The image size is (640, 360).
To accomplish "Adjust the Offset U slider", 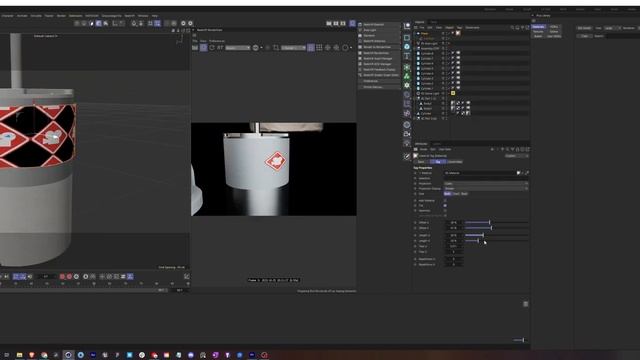I will (497, 222).
